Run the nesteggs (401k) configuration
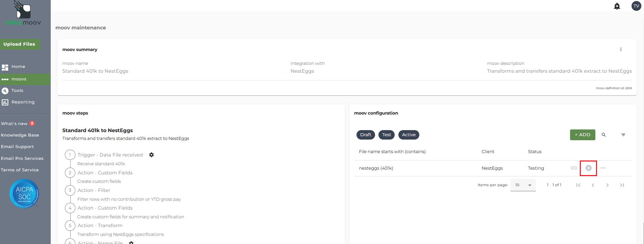This screenshot has height=244, width=644. (589, 168)
